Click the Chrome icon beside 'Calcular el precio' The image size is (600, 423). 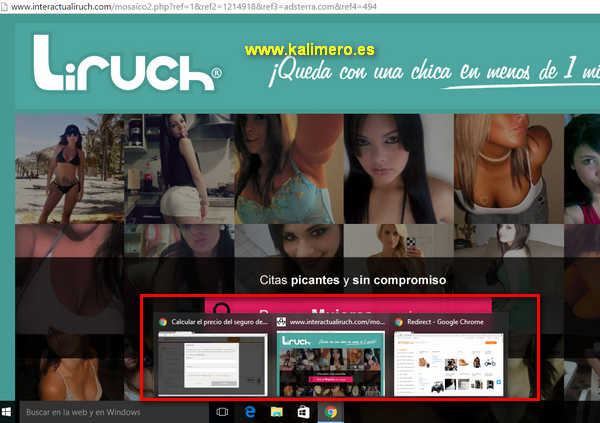(163, 323)
